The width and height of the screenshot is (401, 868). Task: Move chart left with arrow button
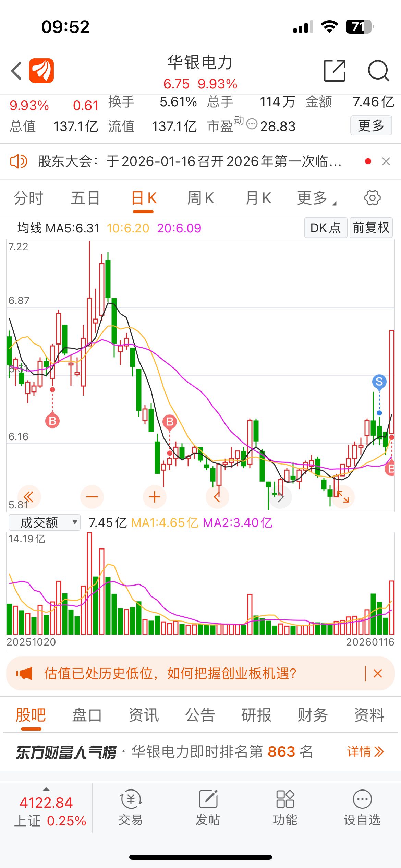217,497
